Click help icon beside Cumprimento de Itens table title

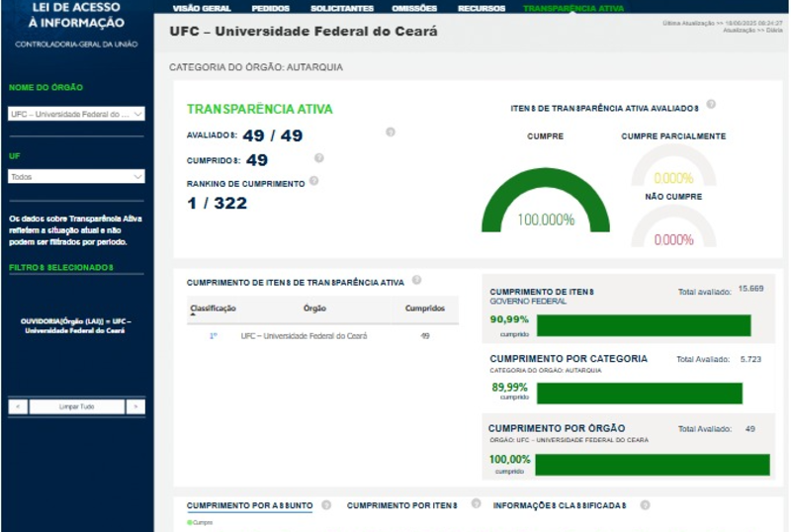tap(416, 280)
